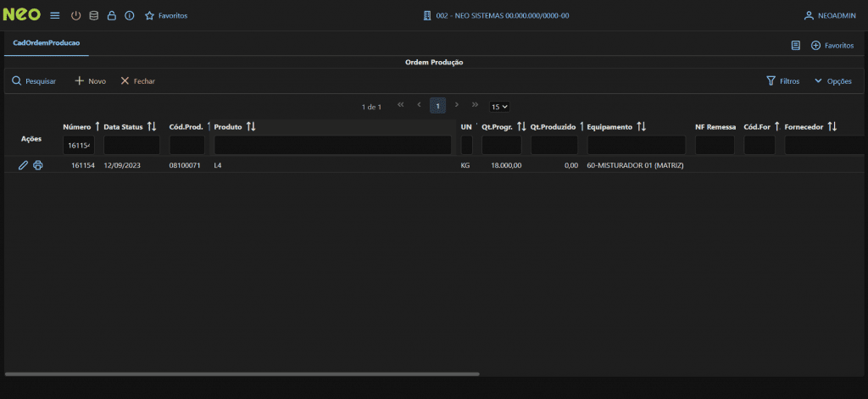868x399 pixels.
Task: Toggle sort order on Equipamento column
Action: (x=642, y=126)
